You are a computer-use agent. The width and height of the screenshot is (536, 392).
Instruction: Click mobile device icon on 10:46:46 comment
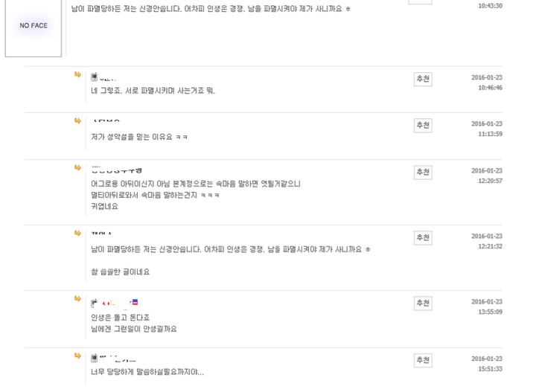(95, 77)
